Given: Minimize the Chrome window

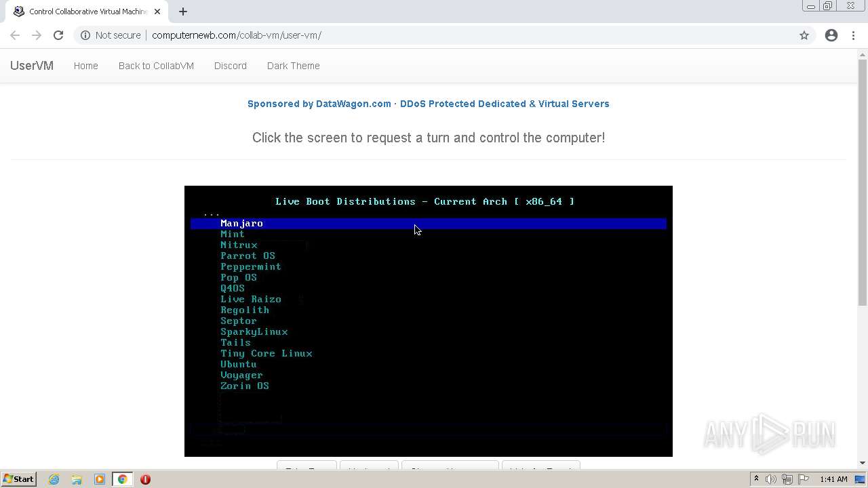Looking at the screenshot, I should coord(811,6).
